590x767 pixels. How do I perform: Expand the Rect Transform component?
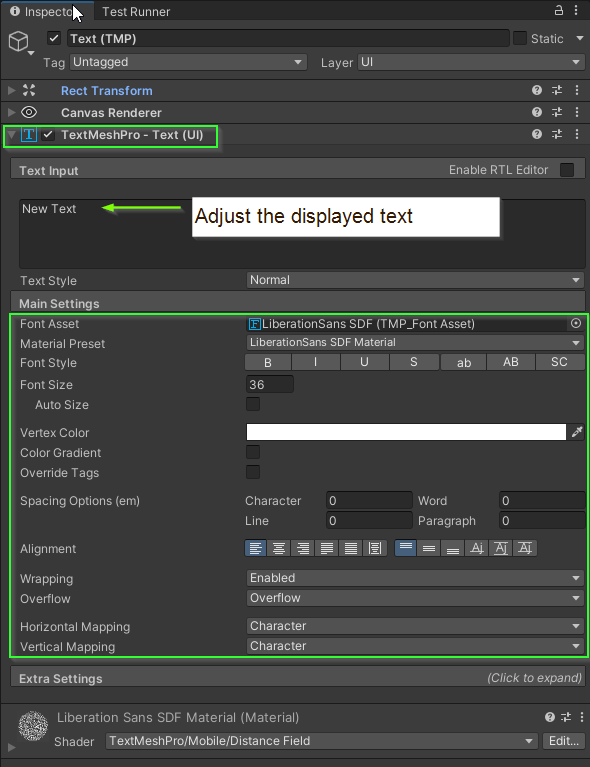pos(11,90)
